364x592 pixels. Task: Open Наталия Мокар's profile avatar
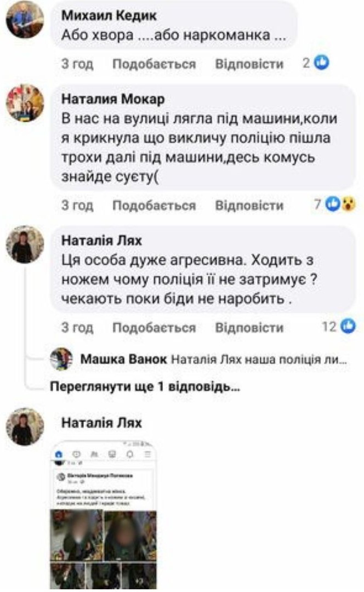25,103
